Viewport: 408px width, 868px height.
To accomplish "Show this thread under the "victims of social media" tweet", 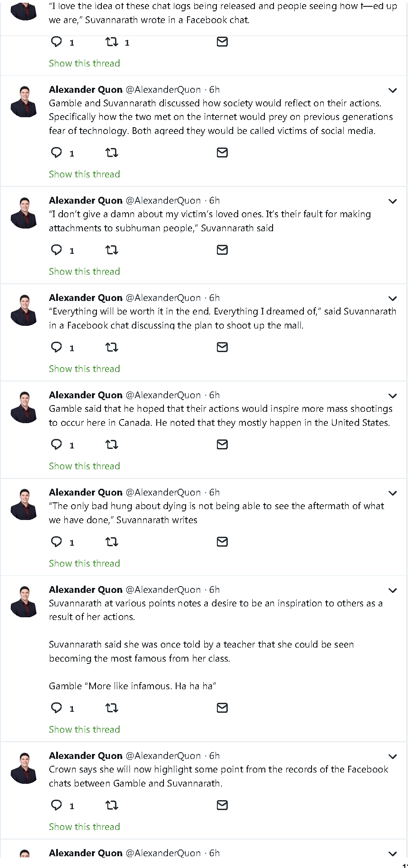I will [x=84, y=174].
